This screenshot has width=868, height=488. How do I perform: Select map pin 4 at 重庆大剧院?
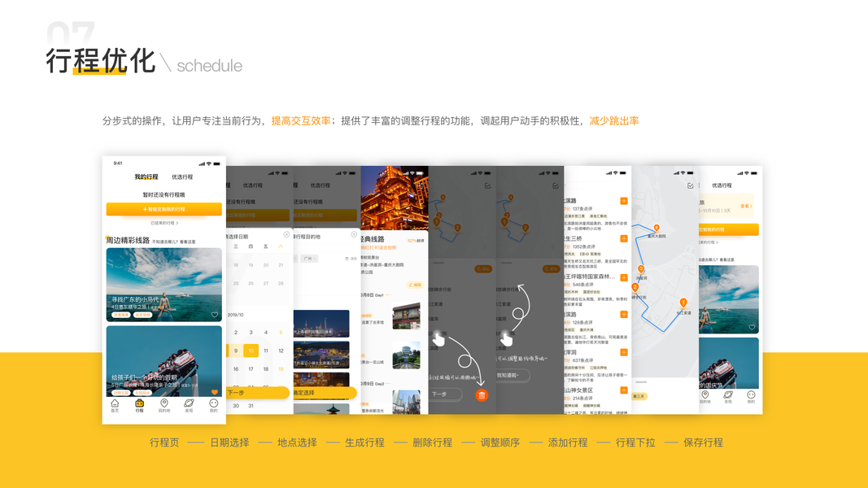(656, 228)
